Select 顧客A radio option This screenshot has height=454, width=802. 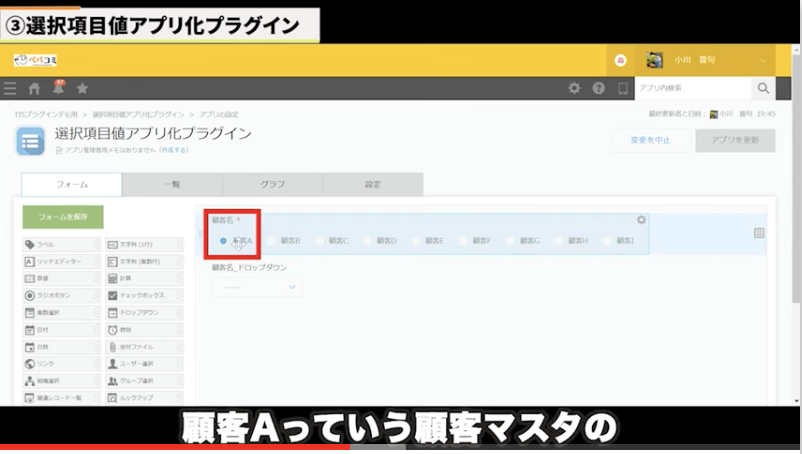coord(223,241)
